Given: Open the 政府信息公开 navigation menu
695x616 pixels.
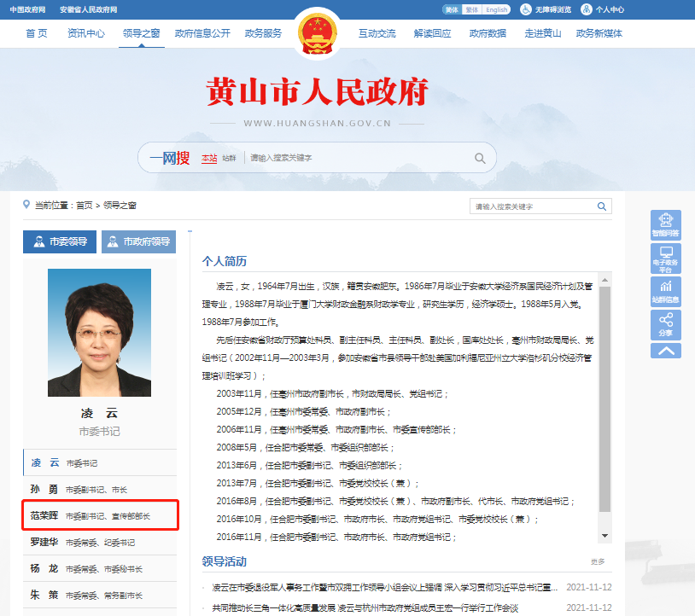Looking at the screenshot, I should point(201,35).
